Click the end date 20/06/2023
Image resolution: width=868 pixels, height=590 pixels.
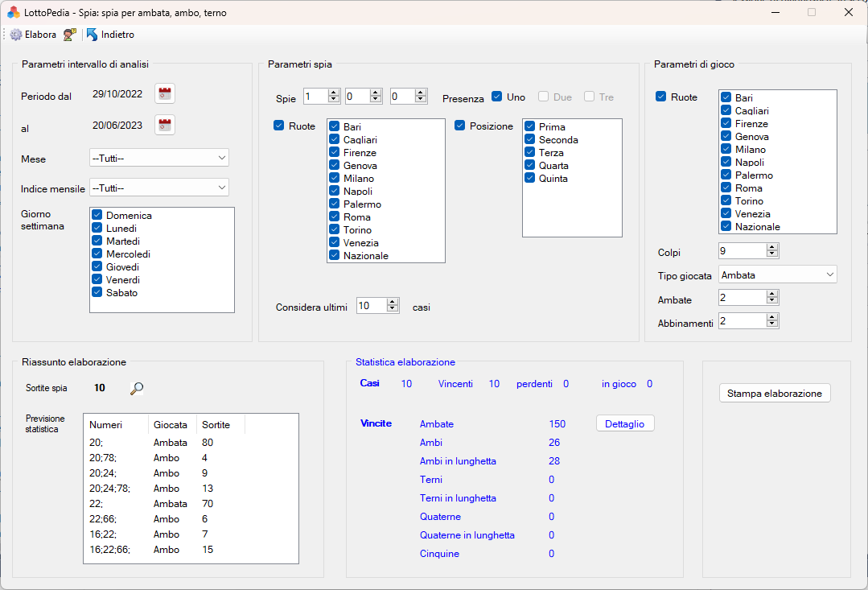click(117, 126)
